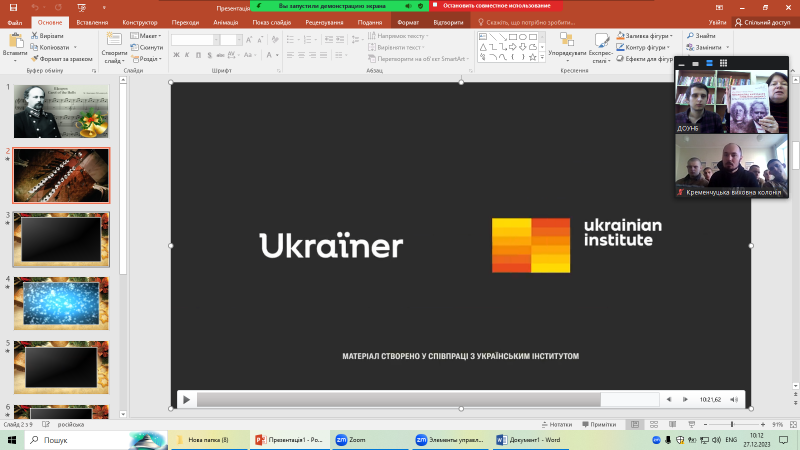Viewport: 800px width, 450px height.
Task: Stop Zoom screen sharing red button
Action: pyautogui.click(x=496, y=6)
